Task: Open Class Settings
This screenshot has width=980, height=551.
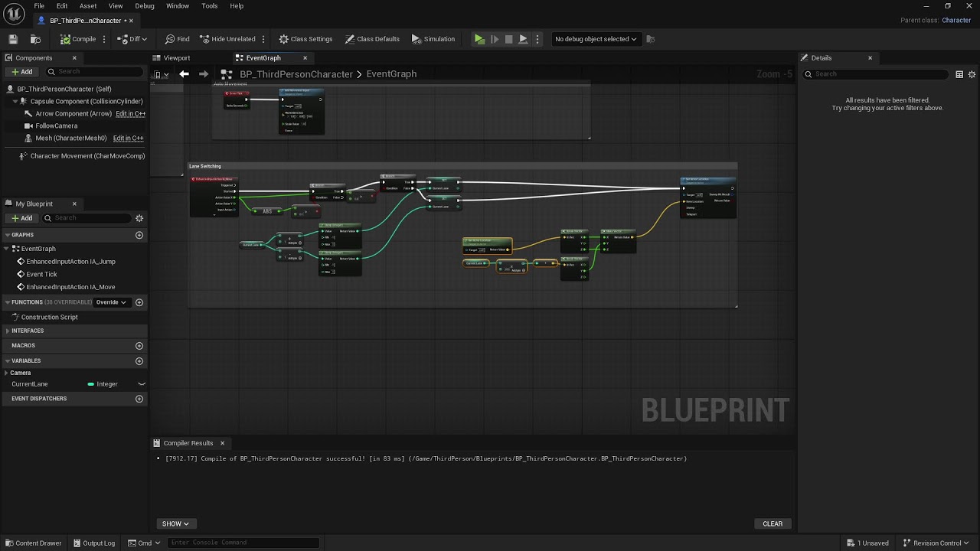Action: tap(305, 39)
